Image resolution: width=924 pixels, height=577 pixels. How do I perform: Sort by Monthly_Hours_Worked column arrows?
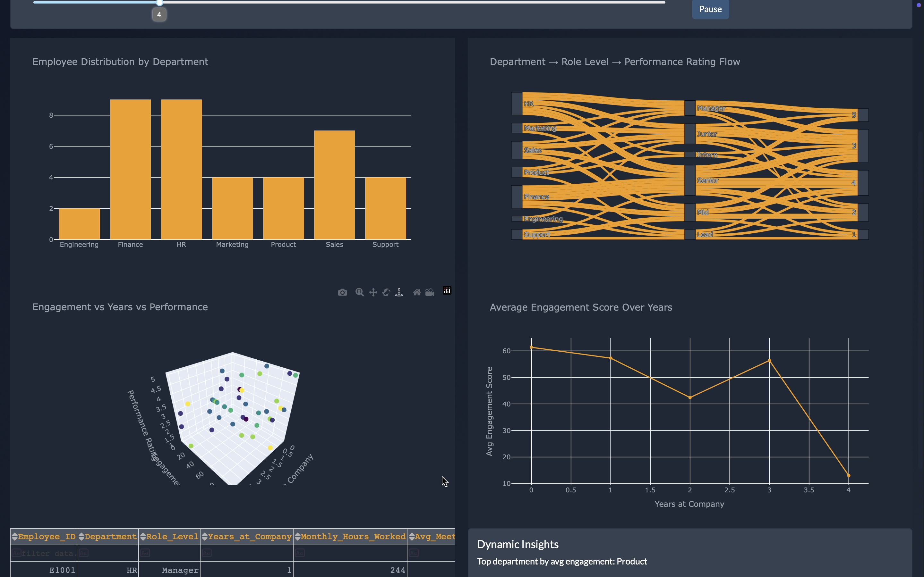pos(297,537)
